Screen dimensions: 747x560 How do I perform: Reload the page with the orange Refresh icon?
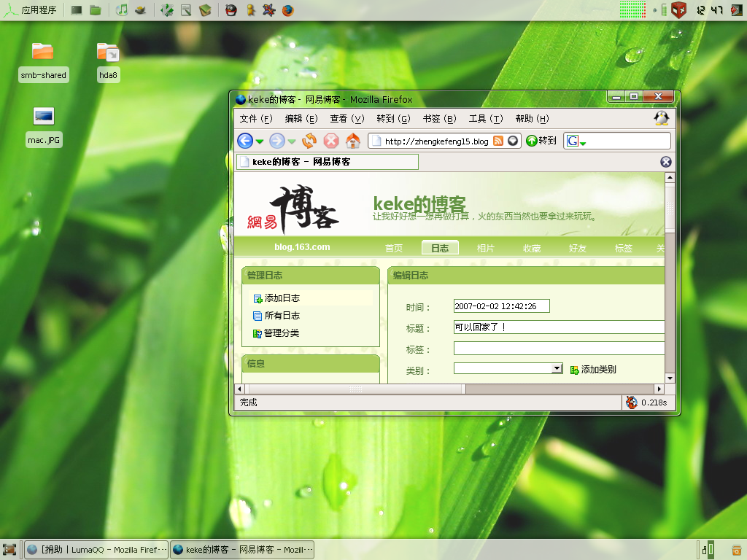pyautogui.click(x=309, y=141)
